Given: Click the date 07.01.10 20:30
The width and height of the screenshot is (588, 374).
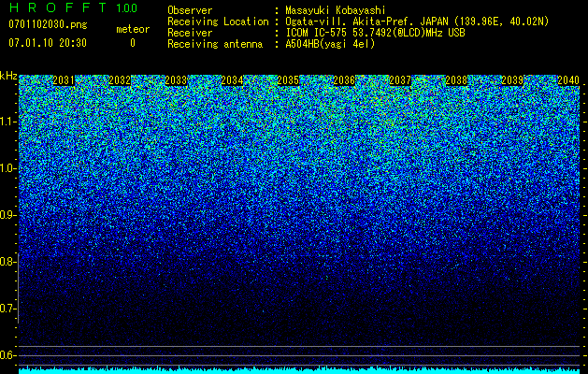Looking at the screenshot, I should [48, 43].
